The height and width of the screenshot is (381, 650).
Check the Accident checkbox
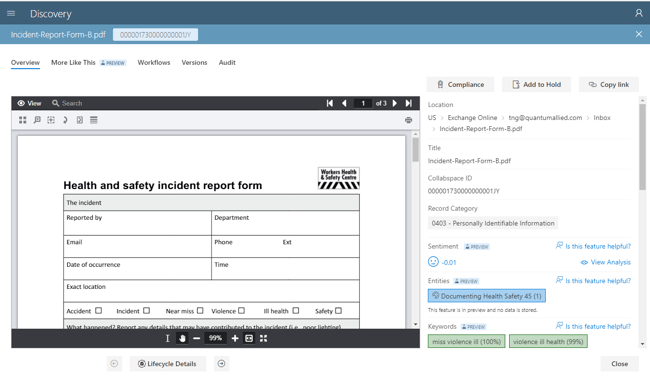[x=99, y=311]
